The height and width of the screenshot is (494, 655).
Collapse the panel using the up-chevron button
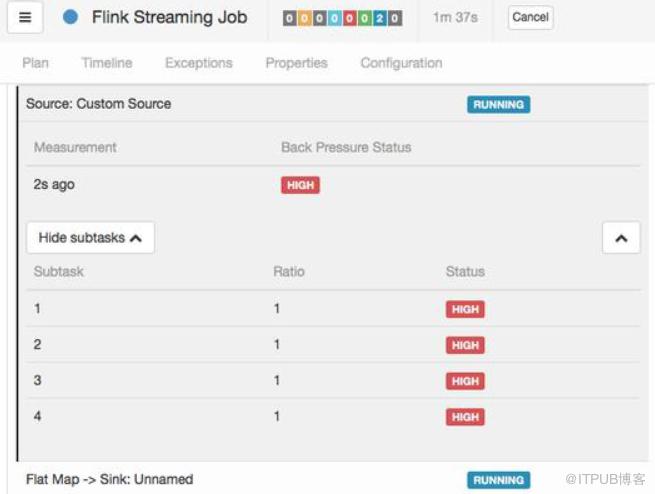[621, 238]
